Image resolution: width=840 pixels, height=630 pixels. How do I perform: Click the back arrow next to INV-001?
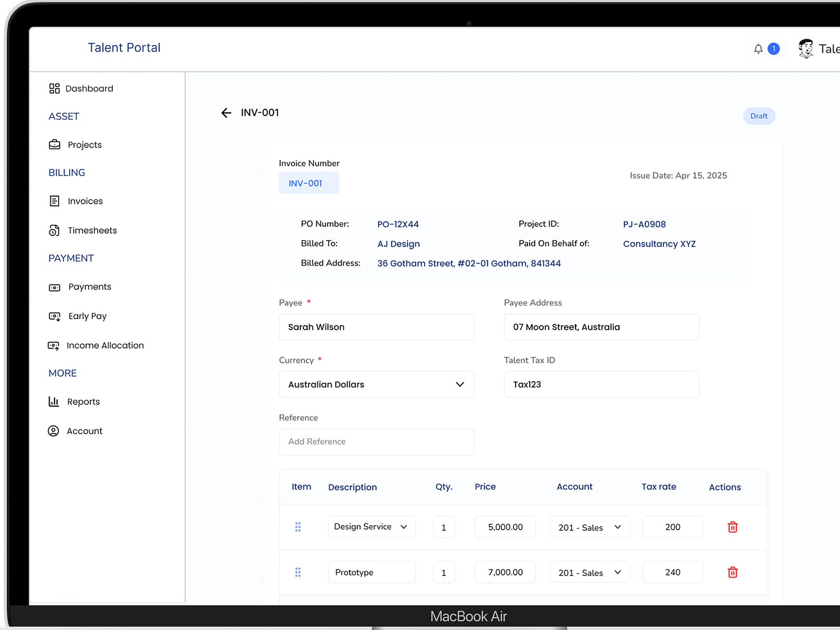[x=226, y=112]
